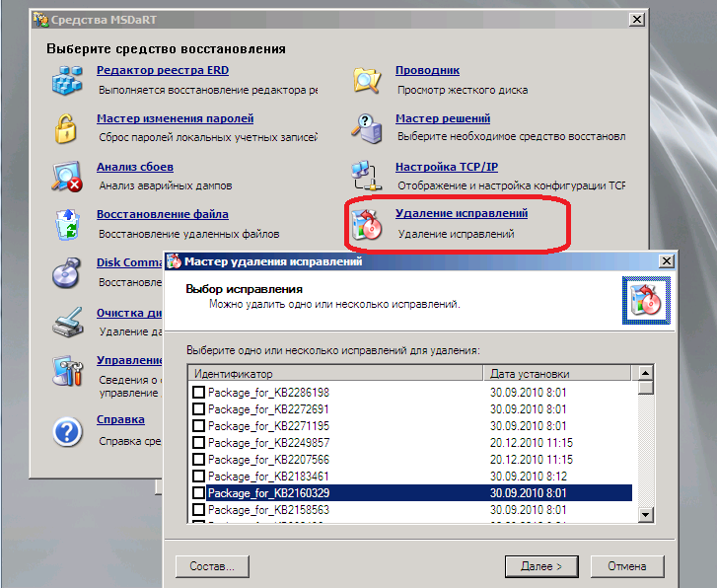This screenshot has height=588, width=717.
Task: Open the Редактор реестра ERD link
Action: coord(163,70)
